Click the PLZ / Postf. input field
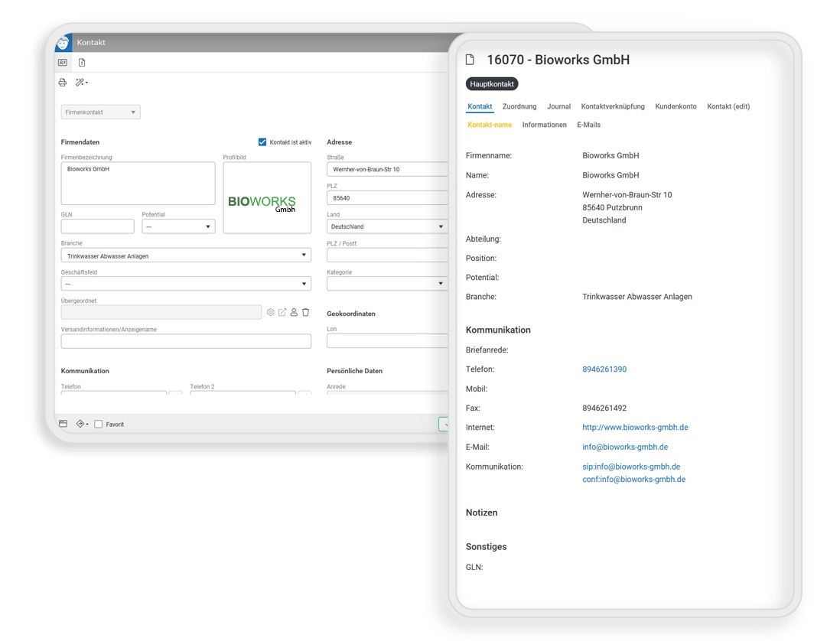The width and height of the screenshot is (840, 641). [x=387, y=255]
